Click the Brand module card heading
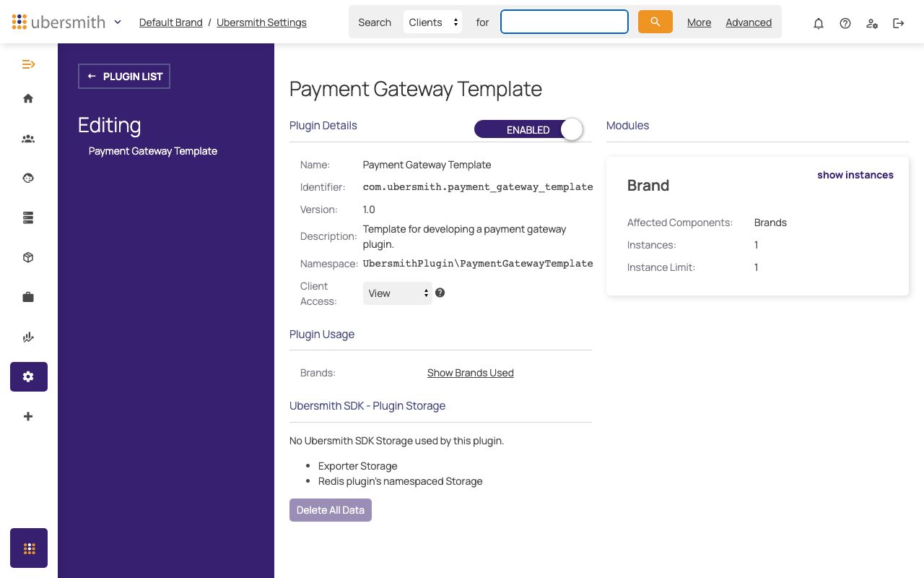 [648, 186]
